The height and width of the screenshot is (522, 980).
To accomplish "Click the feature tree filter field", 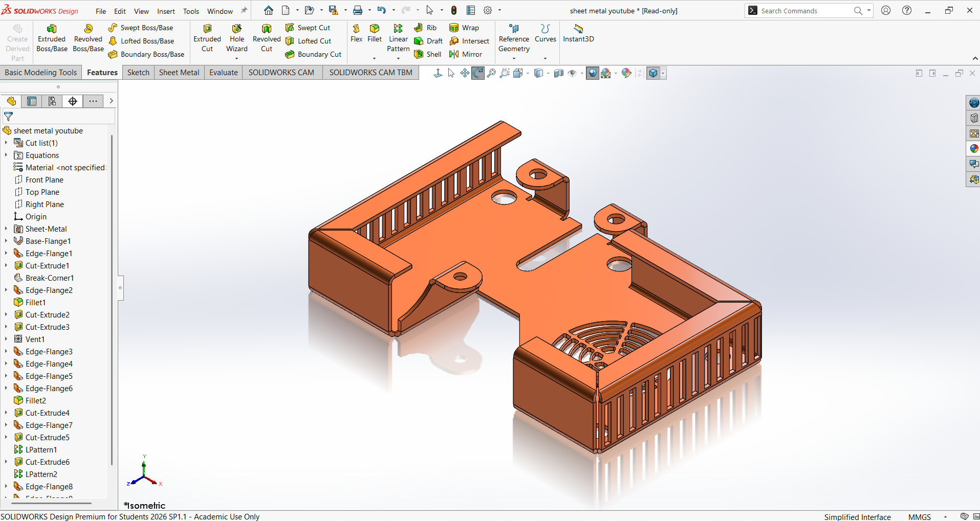I will coord(59,117).
